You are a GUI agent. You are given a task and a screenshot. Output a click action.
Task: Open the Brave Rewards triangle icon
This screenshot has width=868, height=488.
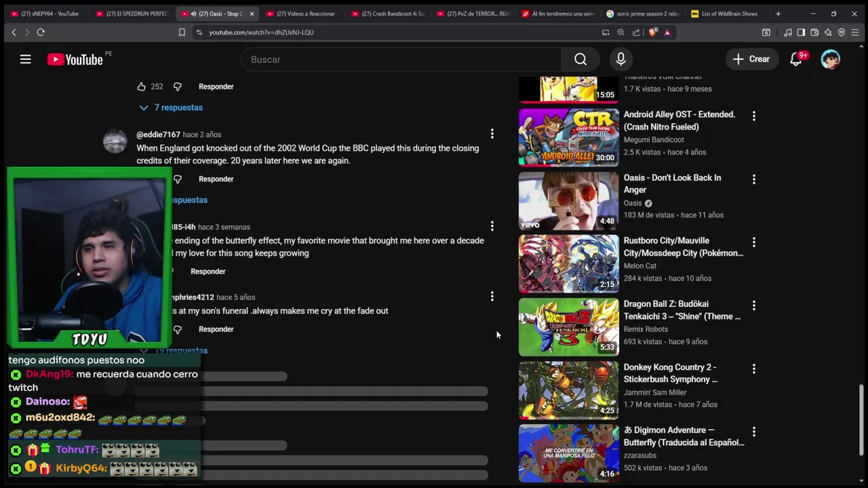[667, 32]
